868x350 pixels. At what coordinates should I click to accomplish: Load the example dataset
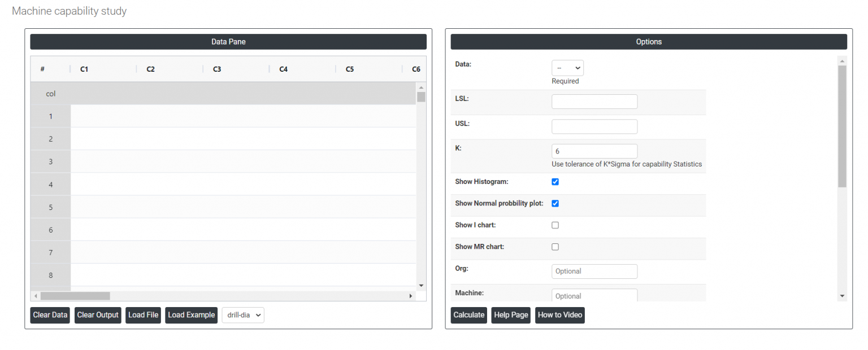point(191,315)
